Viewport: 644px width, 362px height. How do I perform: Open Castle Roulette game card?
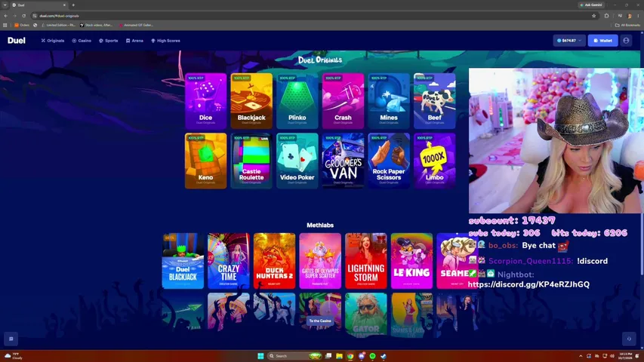(251, 161)
